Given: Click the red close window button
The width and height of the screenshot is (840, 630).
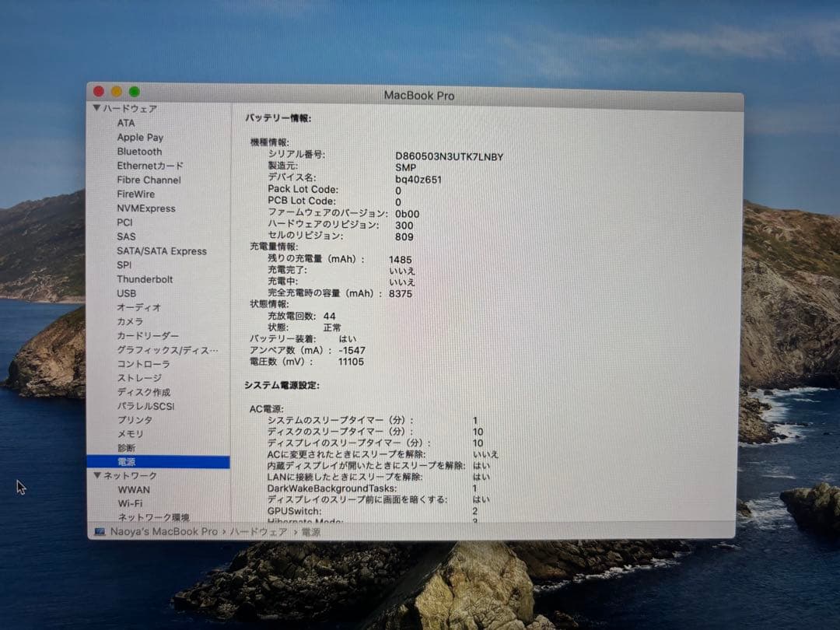Looking at the screenshot, I should tap(99, 91).
